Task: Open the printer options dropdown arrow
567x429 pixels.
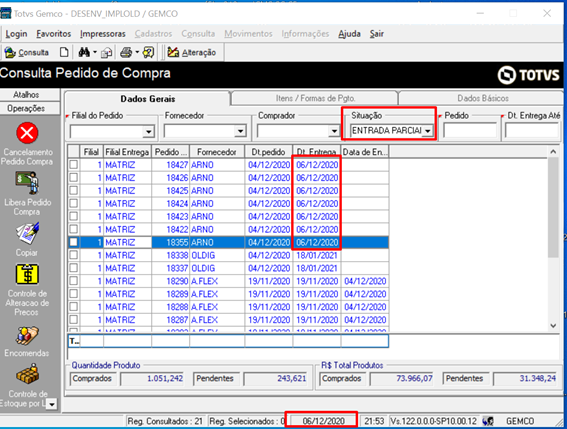Action: [137, 52]
